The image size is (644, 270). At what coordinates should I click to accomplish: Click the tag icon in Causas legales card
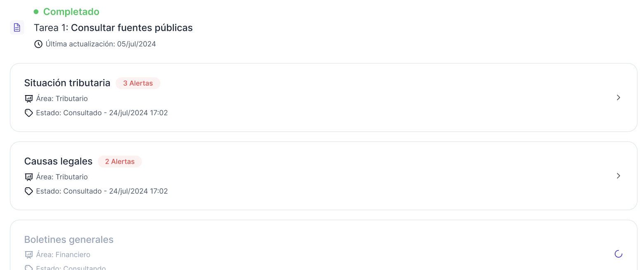(29, 191)
